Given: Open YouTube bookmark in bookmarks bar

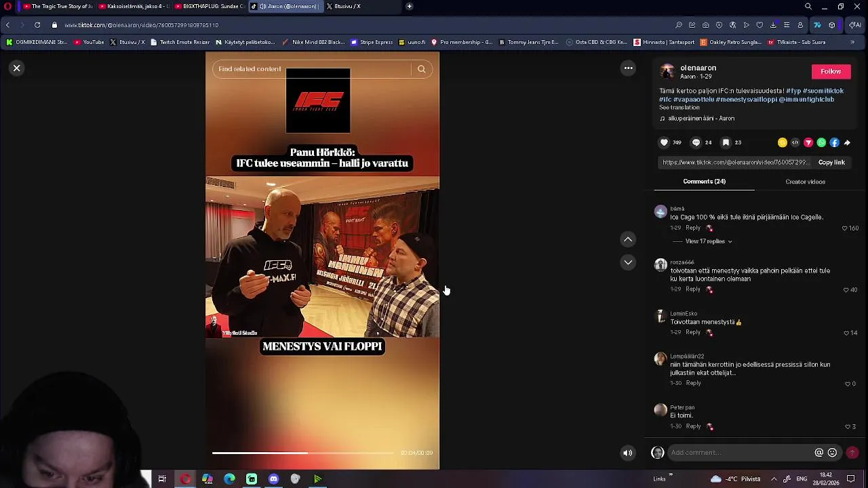Looking at the screenshot, I should tap(89, 42).
